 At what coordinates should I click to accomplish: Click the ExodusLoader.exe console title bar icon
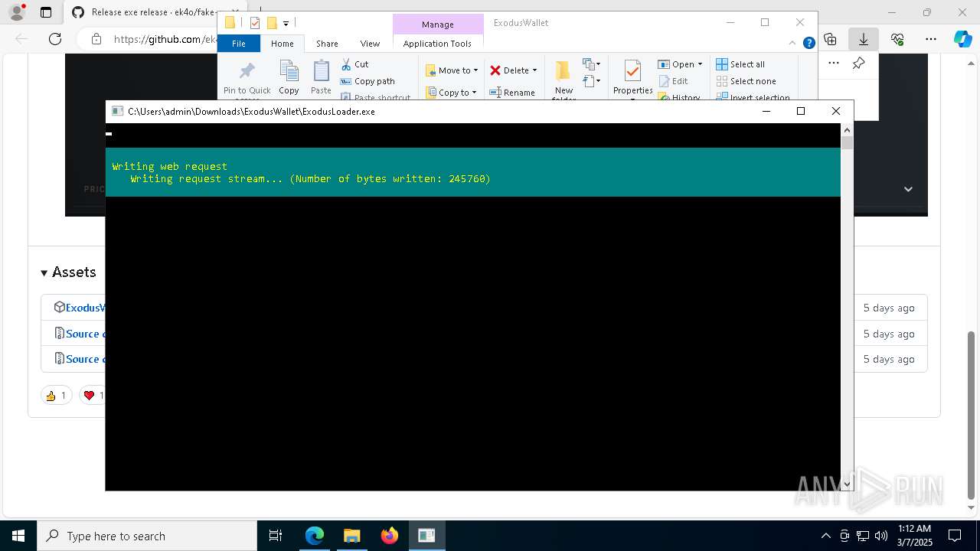pyautogui.click(x=117, y=111)
